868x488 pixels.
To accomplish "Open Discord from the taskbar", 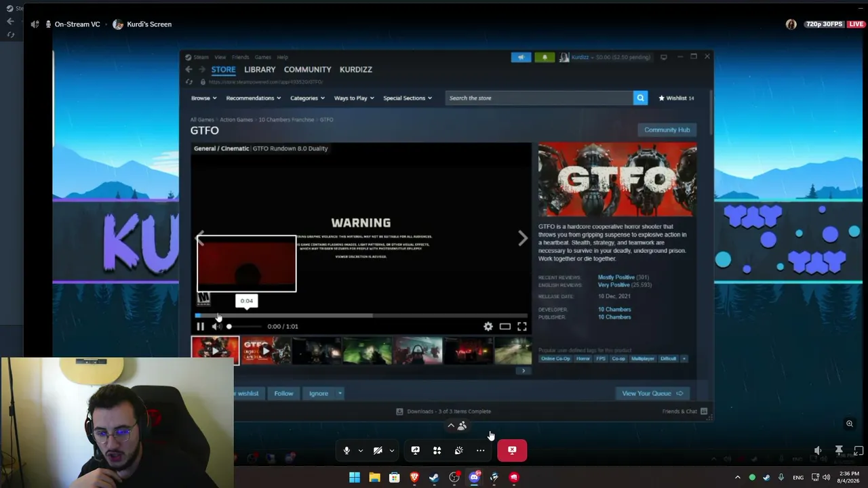I will coord(474,477).
